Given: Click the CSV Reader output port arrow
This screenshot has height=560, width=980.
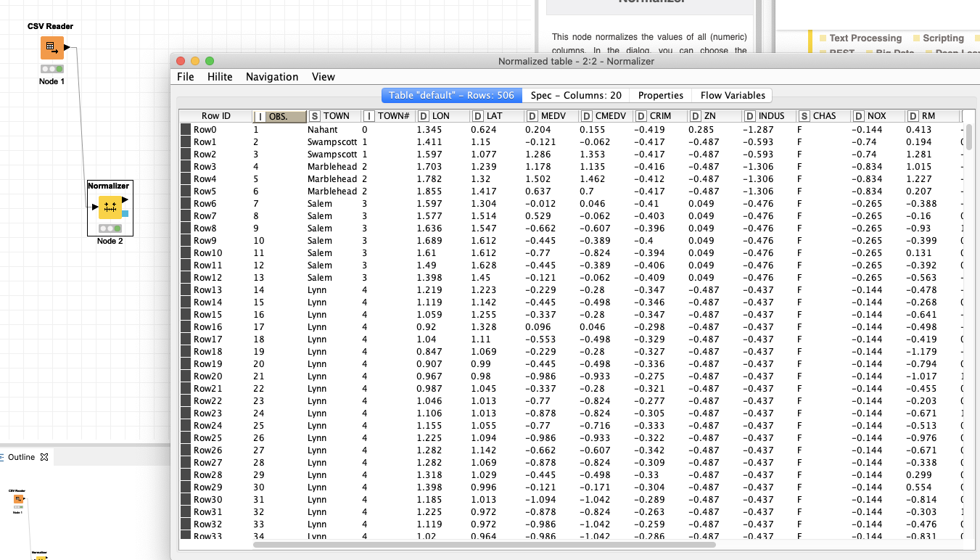Looking at the screenshot, I should pyautogui.click(x=67, y=48).
